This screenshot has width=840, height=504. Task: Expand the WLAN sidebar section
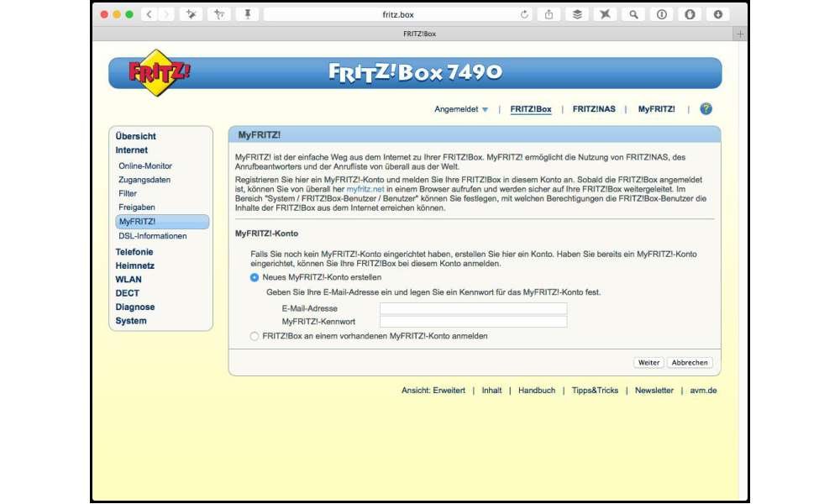[x=129, y=280]
